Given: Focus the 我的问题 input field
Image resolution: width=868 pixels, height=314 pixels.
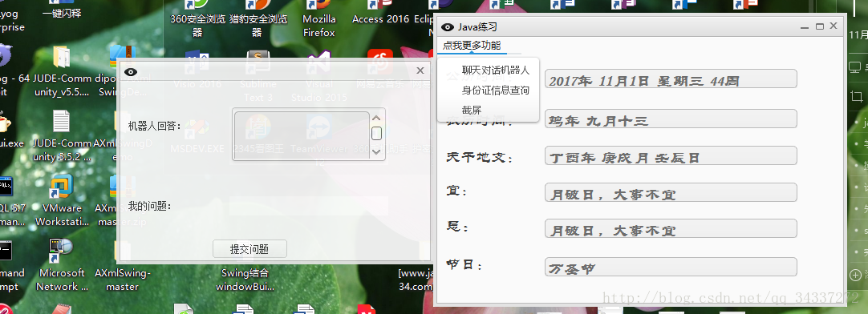Looking at the screenshot, I should [308, 206].
